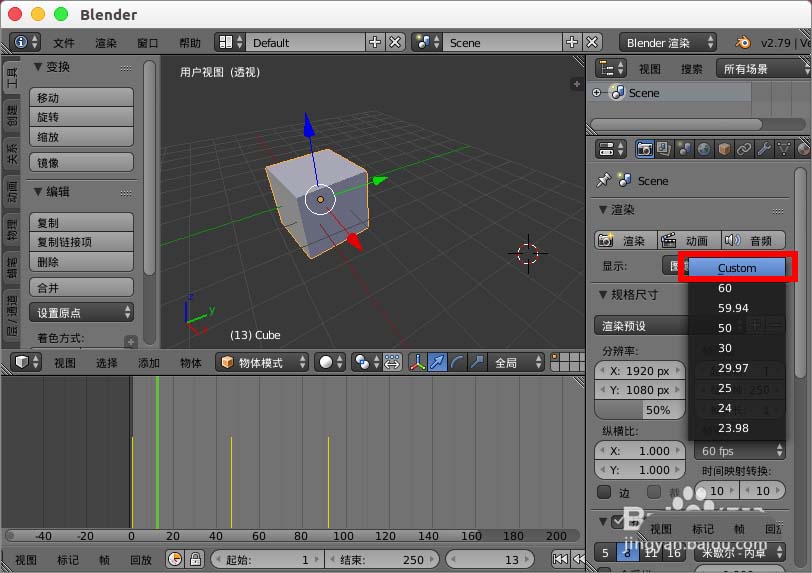Open the 物体模式 mode dropdown
Viewport: 812px width, 573px height.
click(262, 362)
